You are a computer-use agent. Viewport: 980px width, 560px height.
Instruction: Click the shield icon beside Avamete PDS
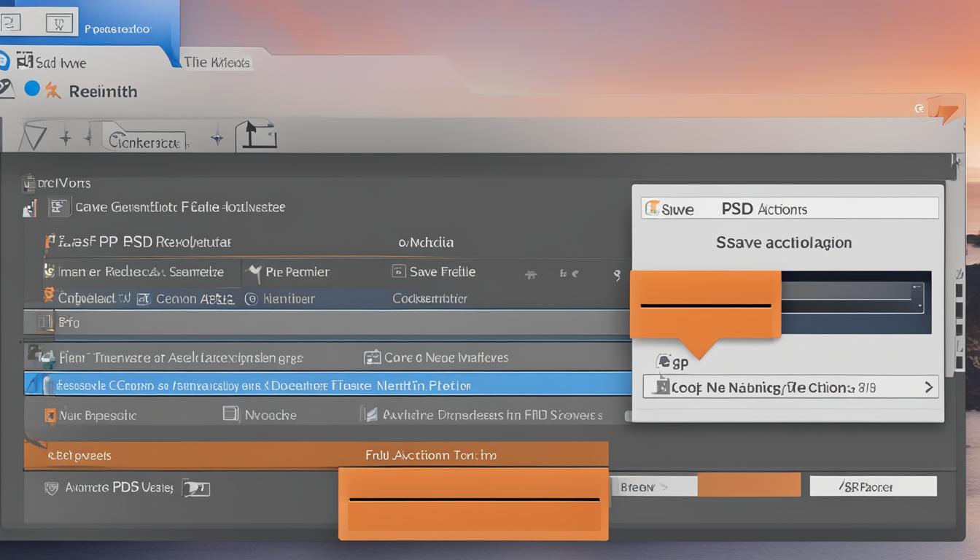51,488
